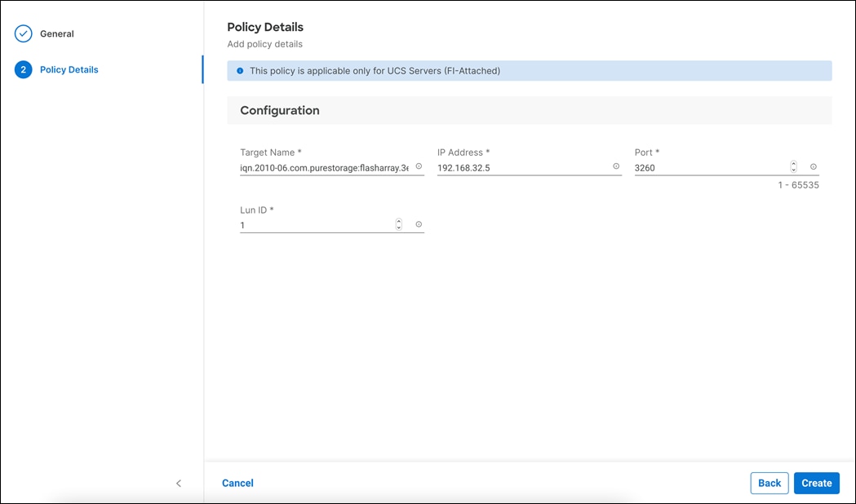Collapse the sidebar using the left-pointing chevron
This screenshot has width=856, height=504.
[179, 483]
